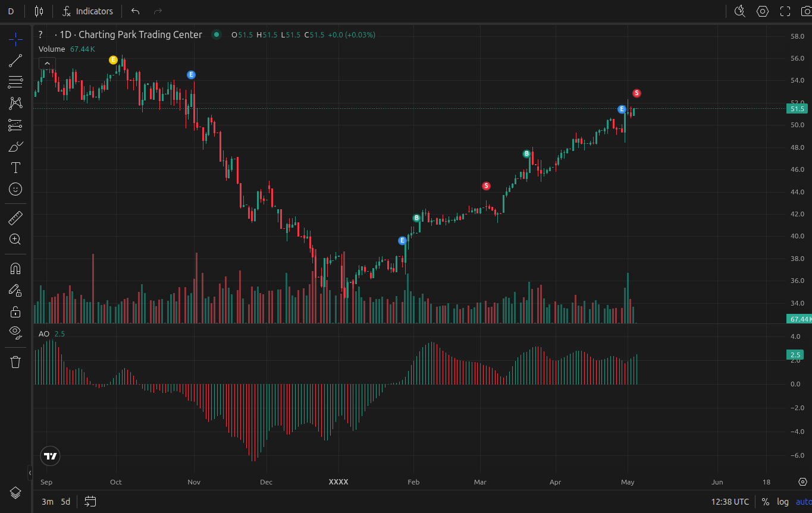Open the Indicators menu
Viewport: 812px width, 513px height.
tap(88, 11)
